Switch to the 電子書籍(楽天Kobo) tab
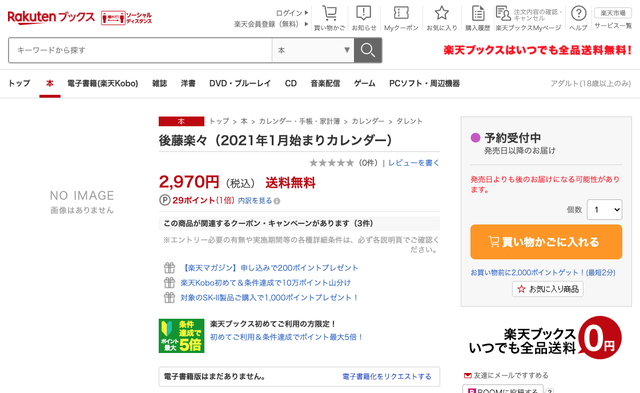Screen dimensions: 640x393 [103, 84]
